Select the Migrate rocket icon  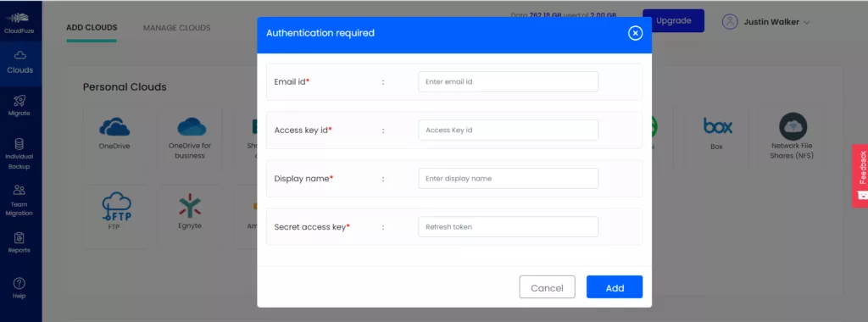[19, 100]
